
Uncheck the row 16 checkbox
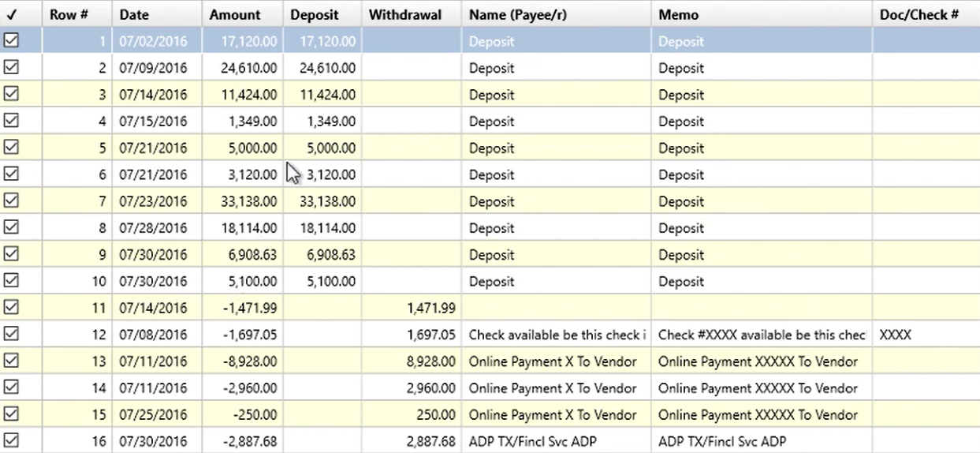11,440
